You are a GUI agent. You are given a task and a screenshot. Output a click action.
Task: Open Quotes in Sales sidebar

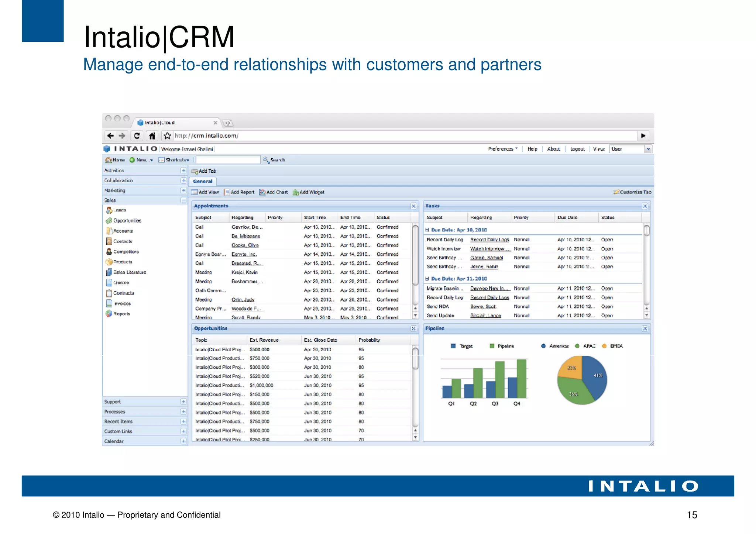pos(117,283)
